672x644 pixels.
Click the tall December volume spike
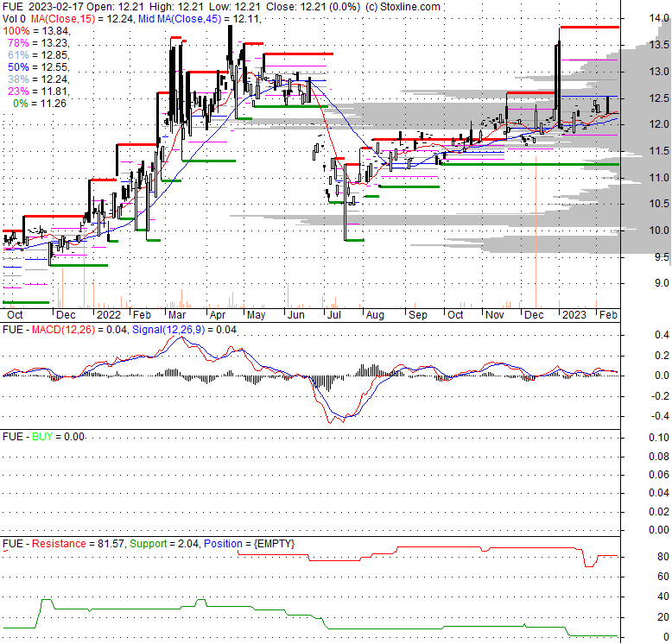536,232
